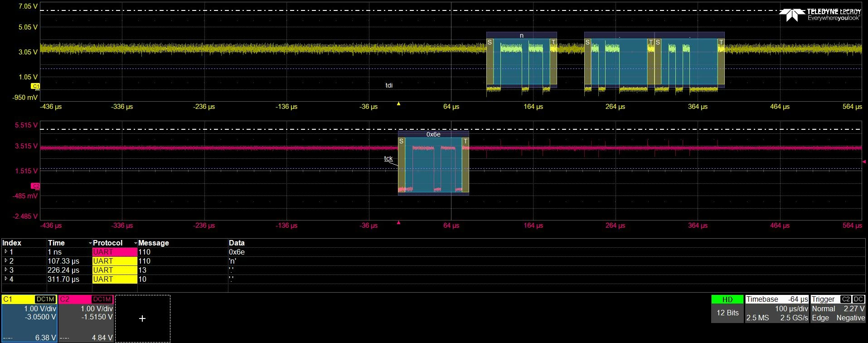Click the pink trigger level arrow at right edge
Viewport: 868px width, 343px height.
(x=864, y=162)
